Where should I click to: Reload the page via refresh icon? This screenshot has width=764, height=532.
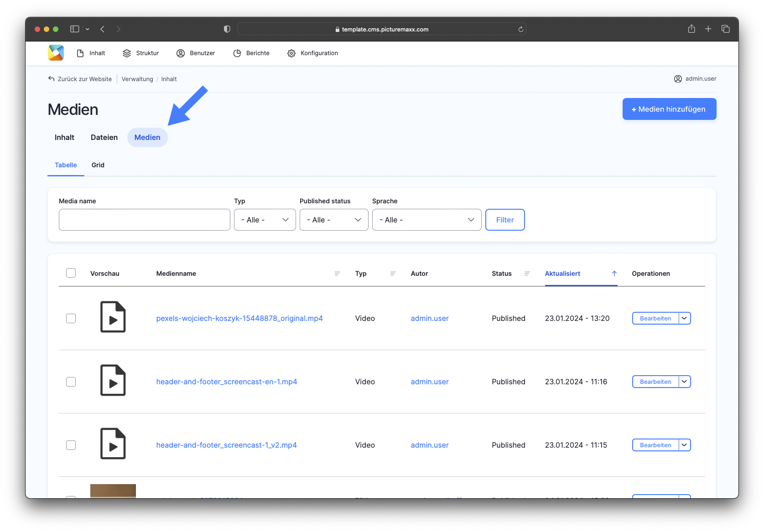[520, 29]
